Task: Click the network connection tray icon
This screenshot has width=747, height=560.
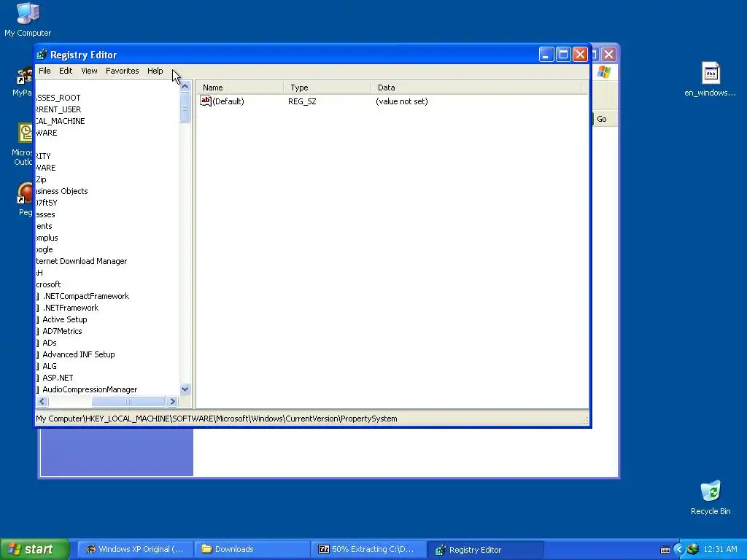Action: click(x=693, y=550)
